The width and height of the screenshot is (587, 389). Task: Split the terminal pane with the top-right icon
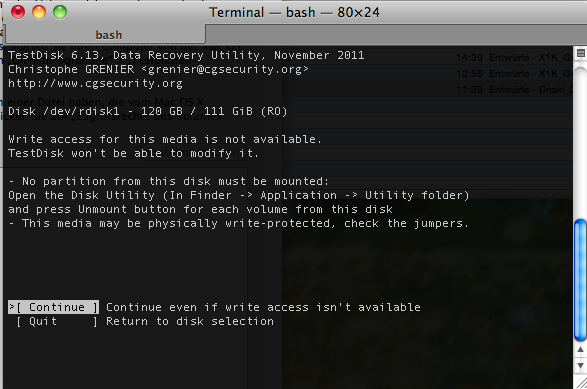581,53
